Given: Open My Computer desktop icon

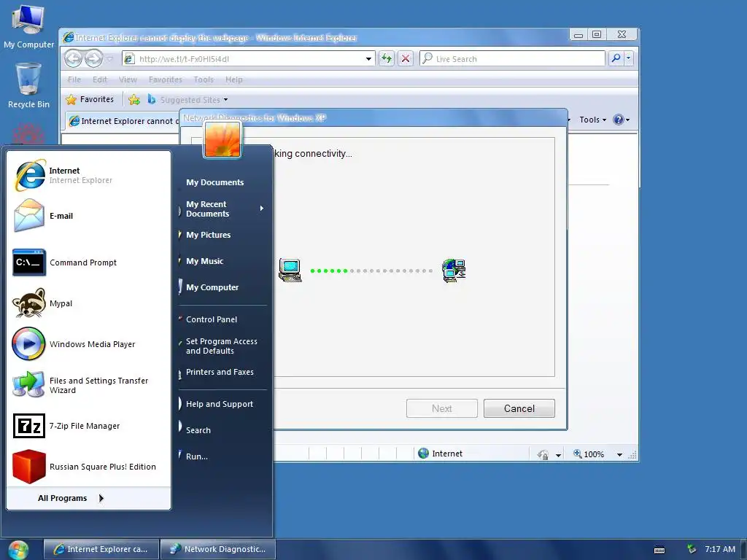Looking at the screenshot, I should point(28,26).
